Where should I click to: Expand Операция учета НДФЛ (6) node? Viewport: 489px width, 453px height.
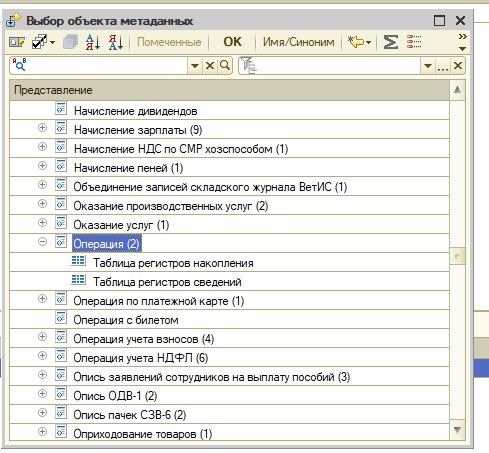tap(42, 355)
